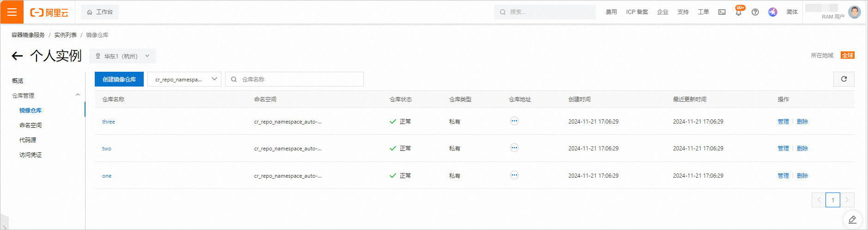Click the refresh icon button

pos(844,79)
